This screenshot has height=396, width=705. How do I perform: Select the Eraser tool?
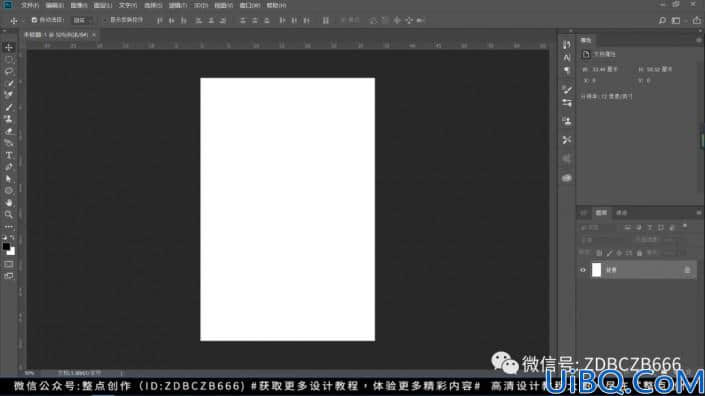tap(9, 131)
